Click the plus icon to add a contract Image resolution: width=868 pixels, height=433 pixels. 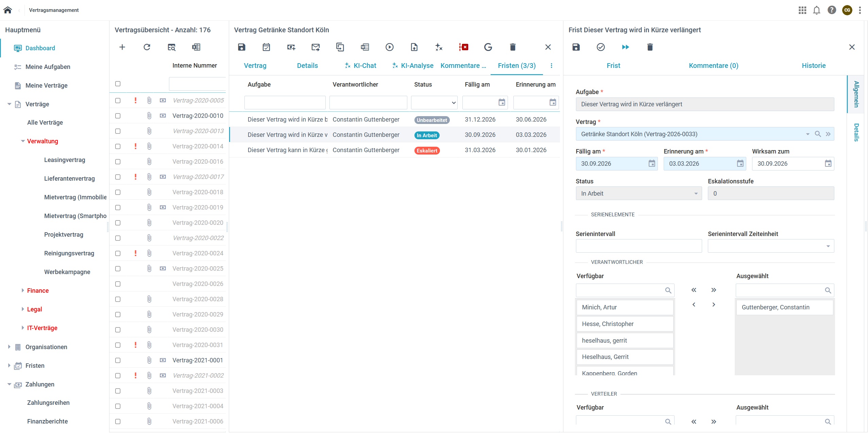(122, 47)
